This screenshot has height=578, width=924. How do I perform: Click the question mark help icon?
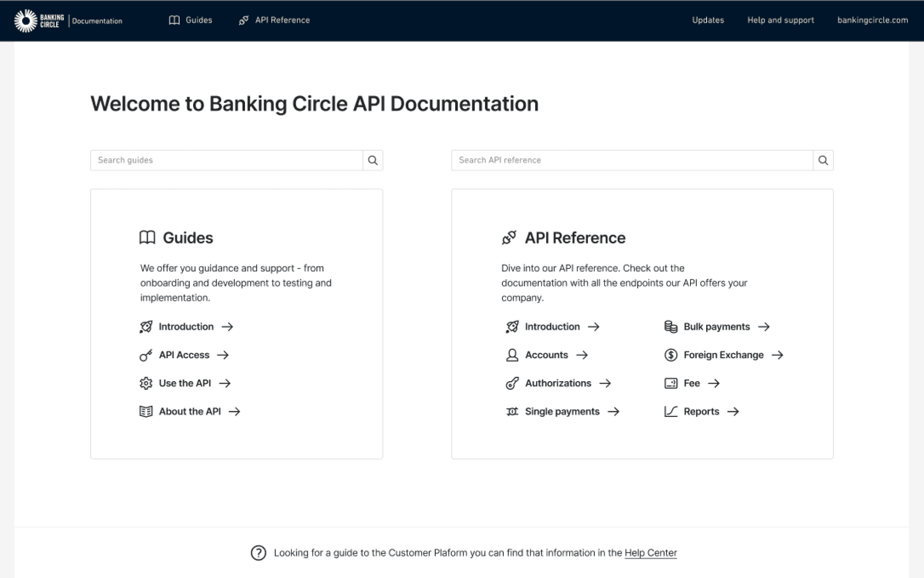[258, 553]
